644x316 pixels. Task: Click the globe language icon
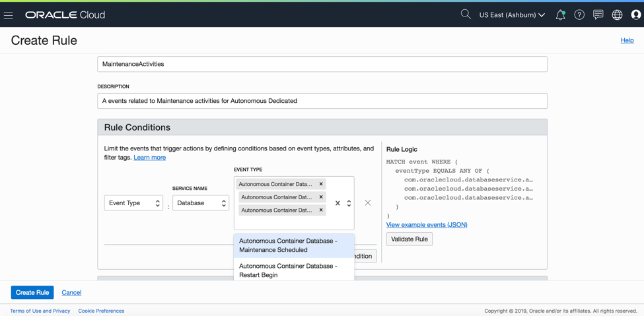coord(617,15)
